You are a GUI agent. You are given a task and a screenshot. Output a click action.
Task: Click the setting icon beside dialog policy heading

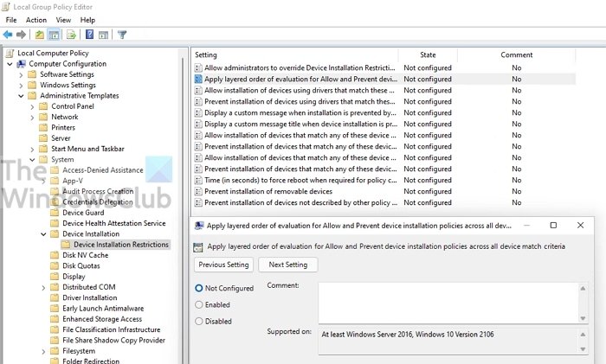[198, 247]
